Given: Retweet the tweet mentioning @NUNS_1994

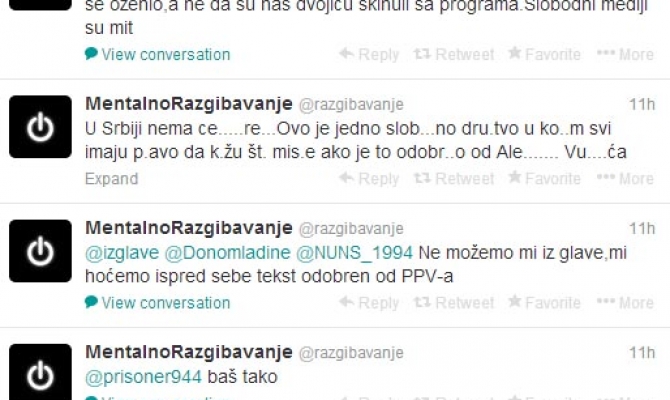Looking at the screenshot, I should point(454,303).
